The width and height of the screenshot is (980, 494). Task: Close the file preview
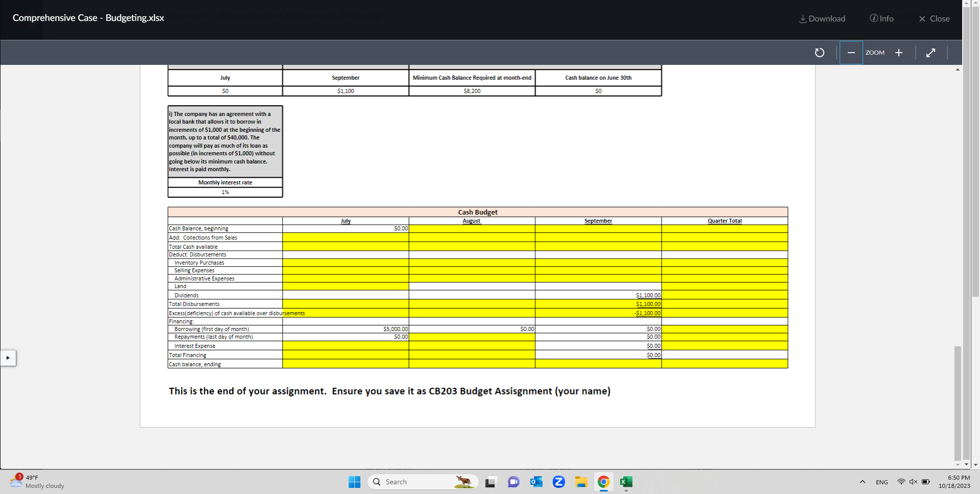click(934, 18)
